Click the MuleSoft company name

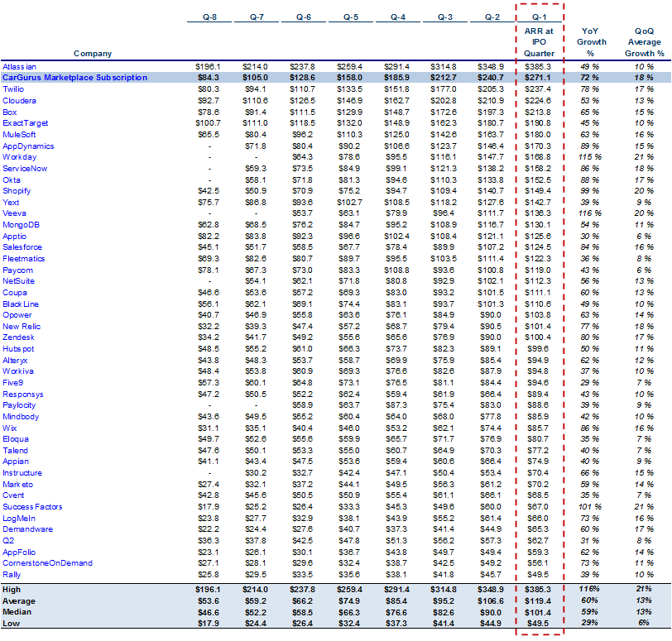point(19,135)
